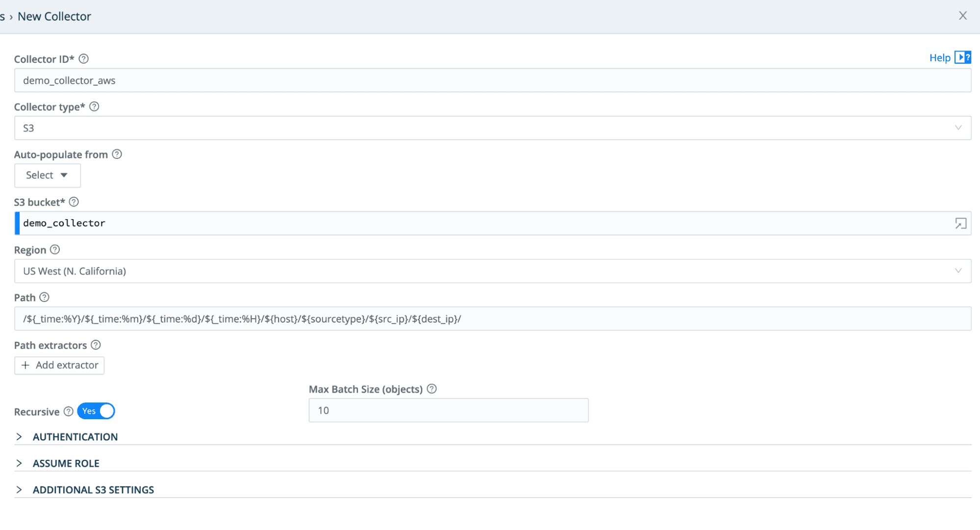This screenshot has width=980, height=530.
Task: Click the Add extractor button
Action: click(x=59, y=365)
